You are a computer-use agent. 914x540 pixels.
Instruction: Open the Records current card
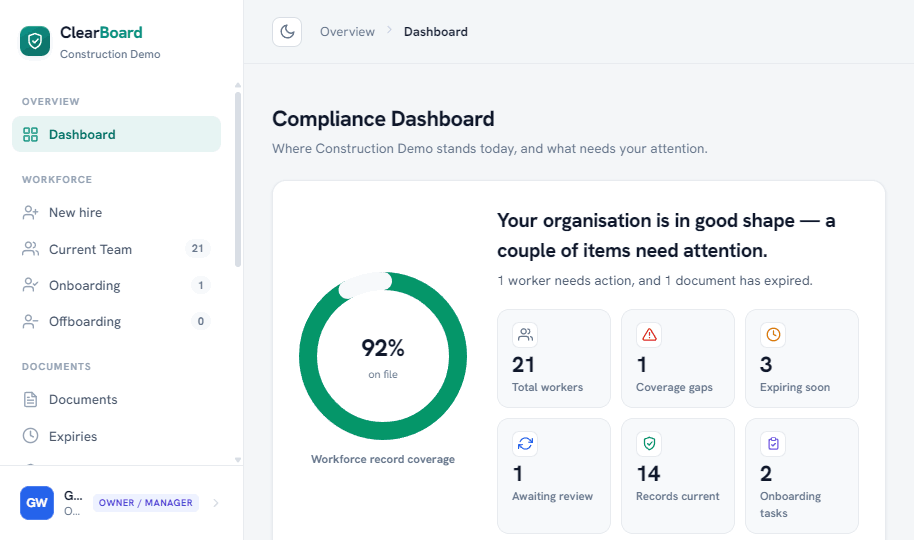(678, 476)
